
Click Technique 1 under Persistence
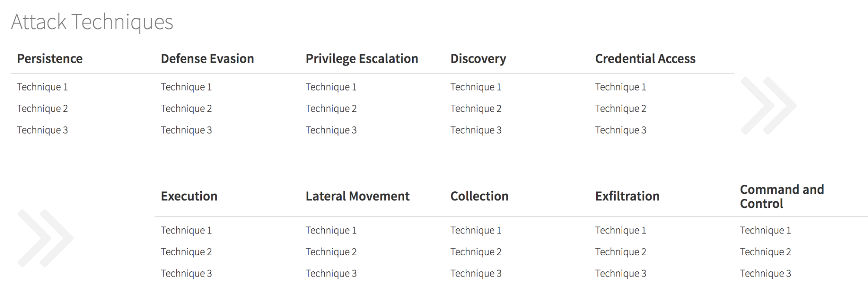[x=42, y=87]
